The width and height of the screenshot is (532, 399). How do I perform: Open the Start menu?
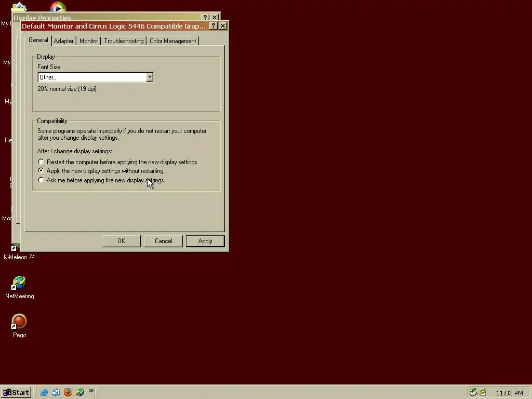click(x=16, y=393)
